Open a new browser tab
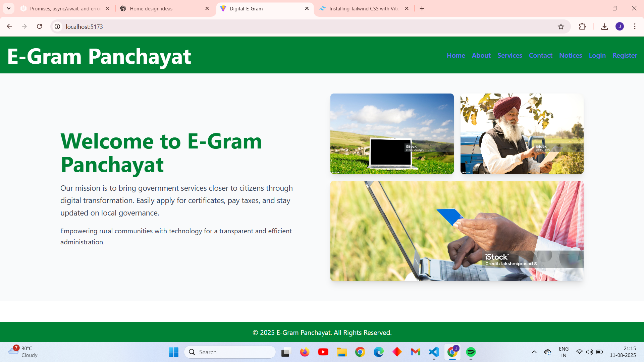 click(x=422, y=8)
